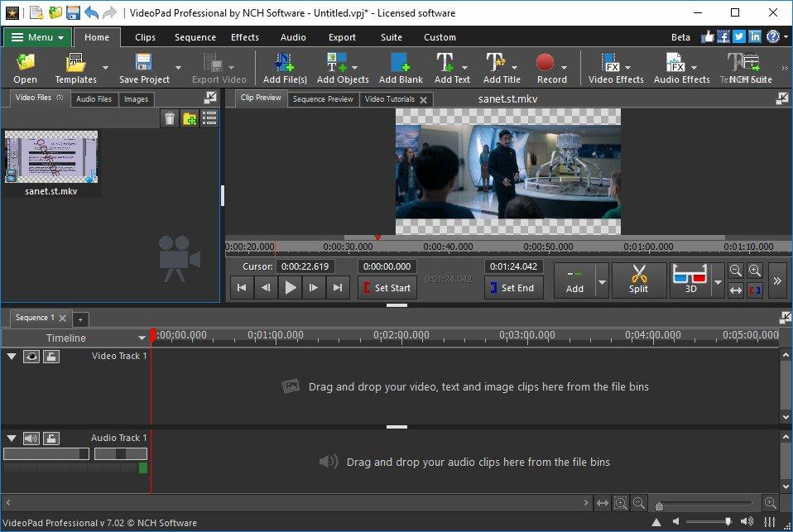Expand the Add to sequence dropdown arrow
793x532 pixels.
coord(602,282)
